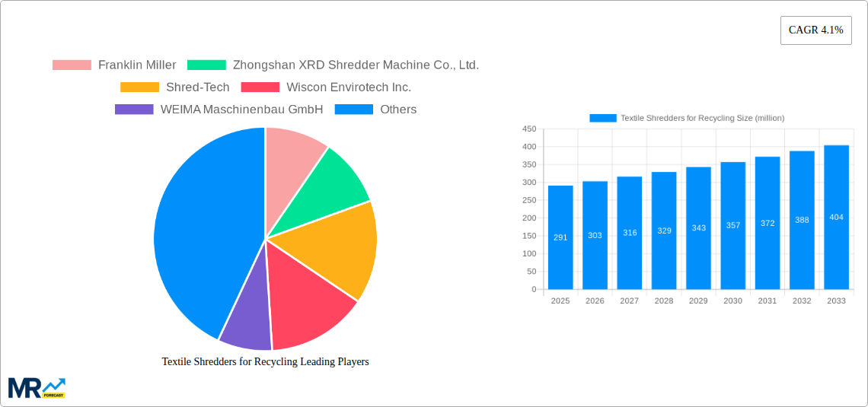
Task: Click the 450 y-axis label
Action: (529, 129)
